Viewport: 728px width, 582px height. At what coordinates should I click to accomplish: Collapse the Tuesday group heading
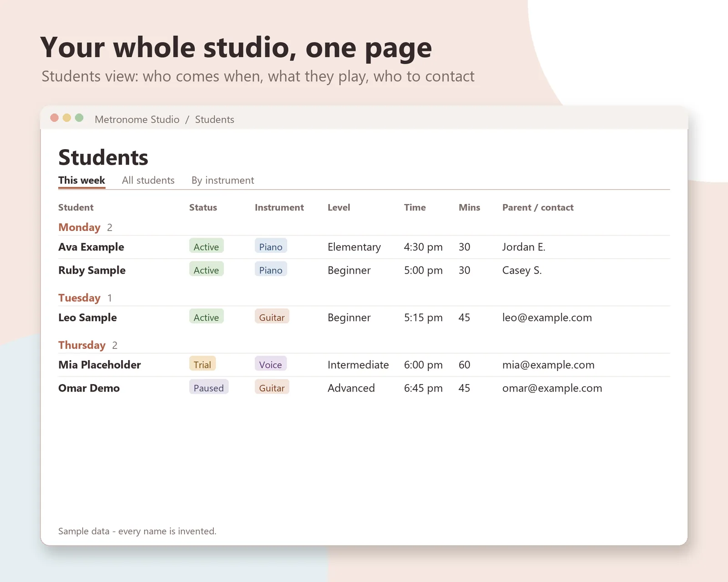pos(79,298)
